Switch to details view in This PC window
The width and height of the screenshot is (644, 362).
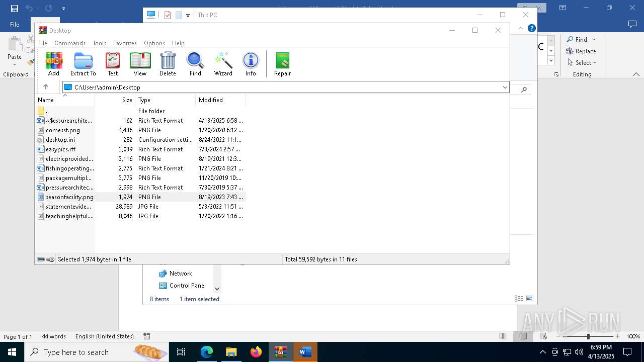click(x=518, y=299)
